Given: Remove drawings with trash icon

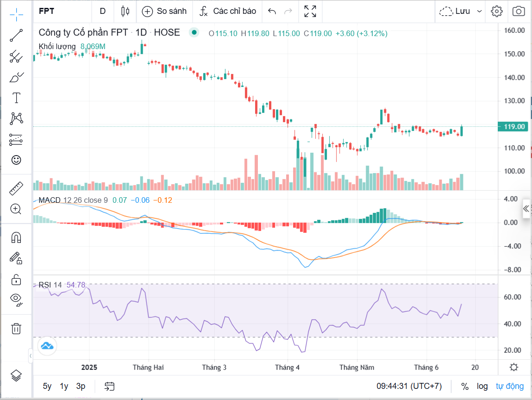Looking at the screenshot, I should (x=16, y=328).
